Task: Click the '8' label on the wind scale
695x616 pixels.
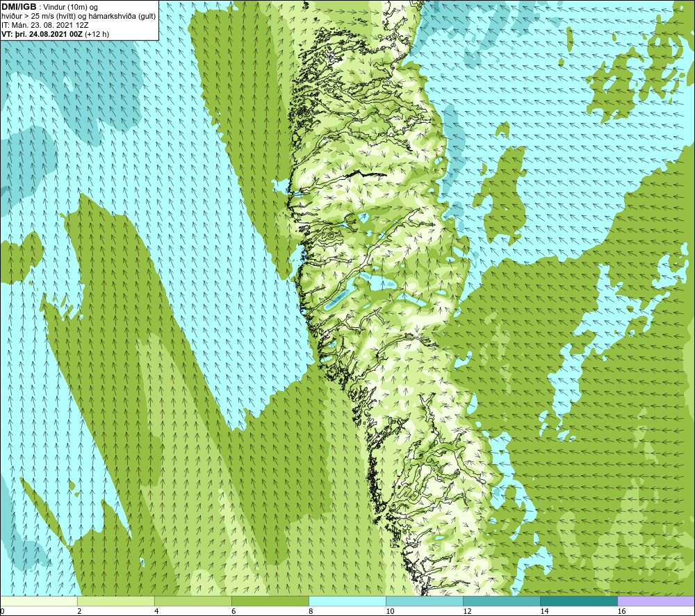Action: 311,612
